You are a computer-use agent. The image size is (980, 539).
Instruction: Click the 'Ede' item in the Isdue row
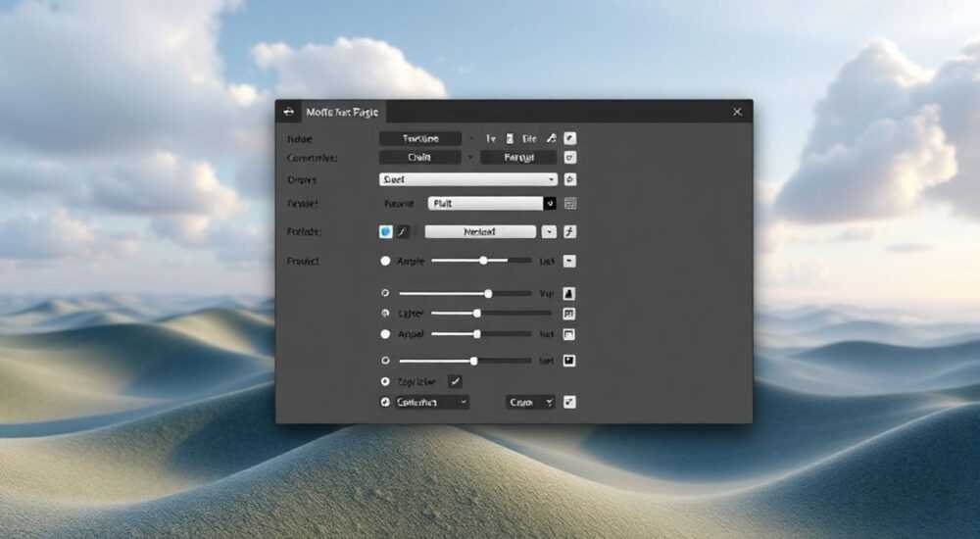coord(529,139)
